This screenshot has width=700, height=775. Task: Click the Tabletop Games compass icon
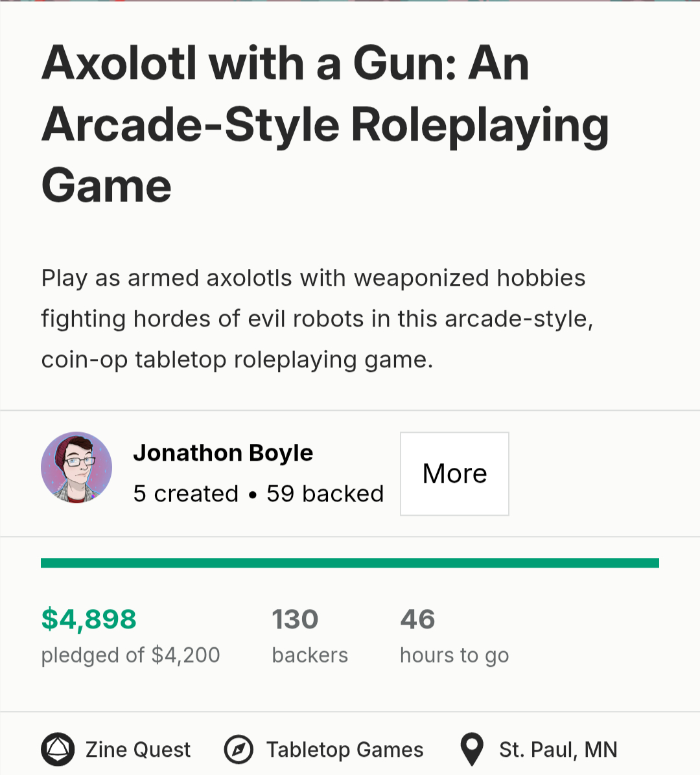239,750
